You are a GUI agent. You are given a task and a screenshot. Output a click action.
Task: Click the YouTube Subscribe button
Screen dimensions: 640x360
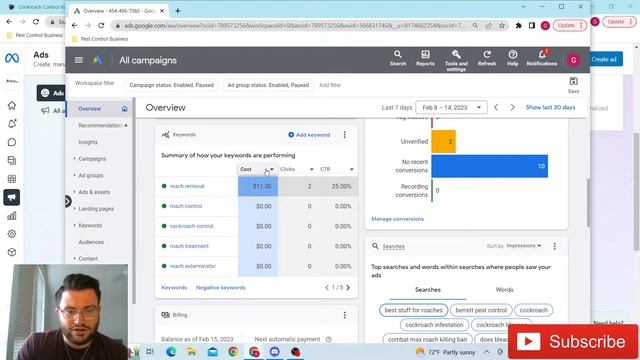coord(573,342)
